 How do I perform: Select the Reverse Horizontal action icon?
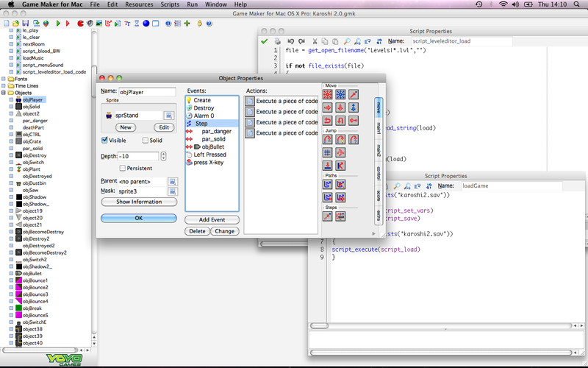pyautogui.click(x=327, y=121)
